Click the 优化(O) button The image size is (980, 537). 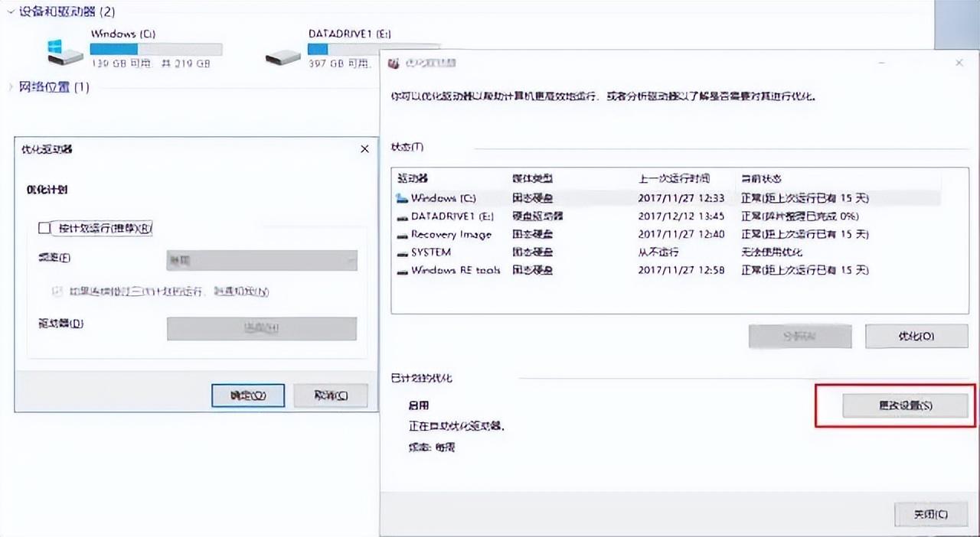pyautogui.click(x=916, y=336)
